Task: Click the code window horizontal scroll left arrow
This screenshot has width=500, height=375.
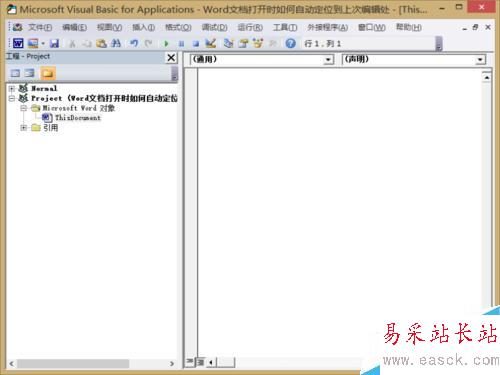Action: [211, 362]
